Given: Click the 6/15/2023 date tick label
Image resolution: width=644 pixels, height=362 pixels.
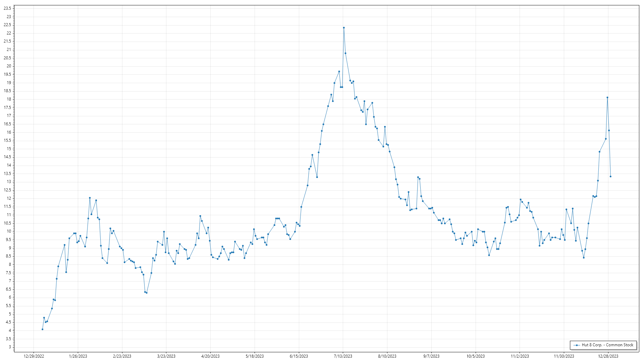Looking at the screenshot, I should click(x=299, y=356).
